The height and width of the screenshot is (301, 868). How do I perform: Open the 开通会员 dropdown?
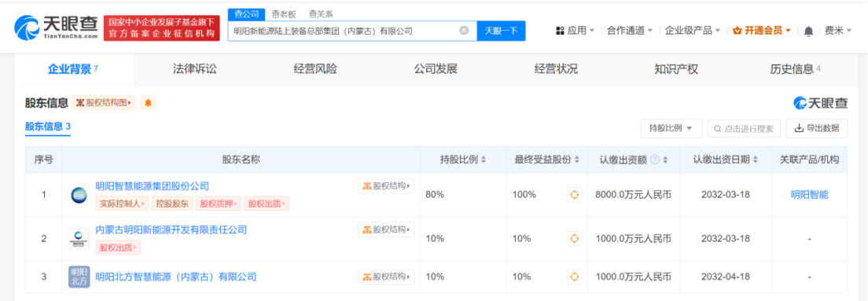tap(762, 31)
